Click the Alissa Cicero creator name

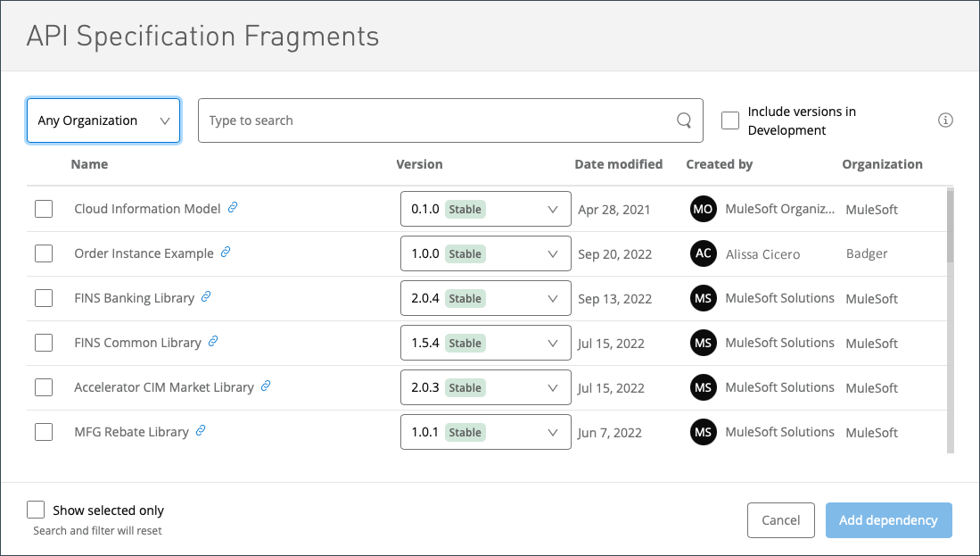pyautogui.click(x=763, y=254)
